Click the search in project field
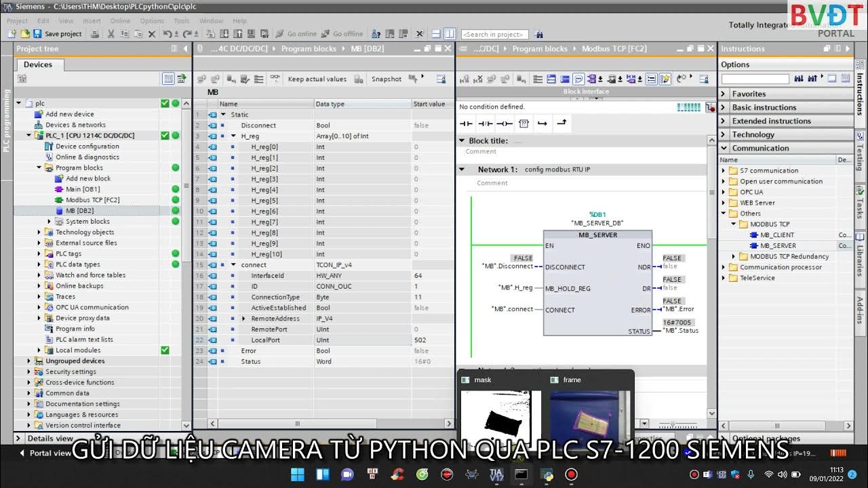Viewport: 868px width, 488px height. tap(494, 34)
